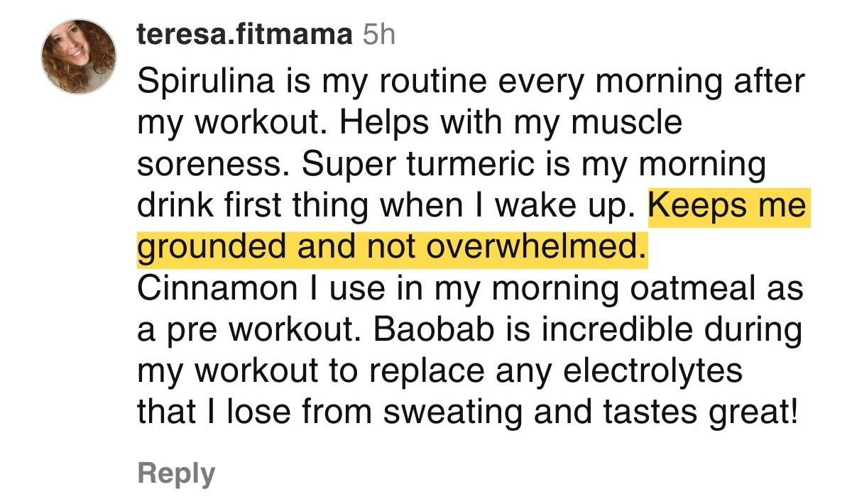
Task: Reply to teresa.fitmama's comment
Action: (x=176, y=473)
